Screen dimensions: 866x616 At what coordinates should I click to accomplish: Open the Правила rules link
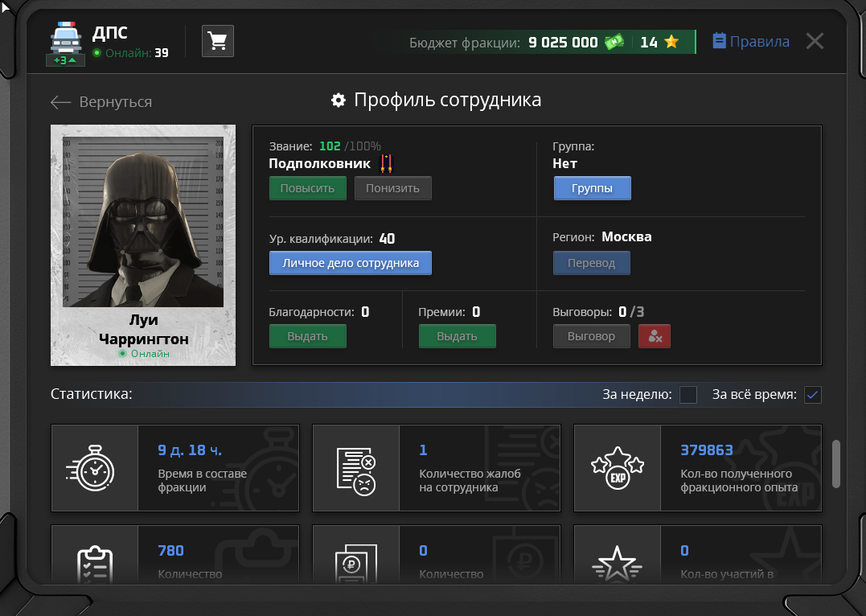click(x=751, y=42)
